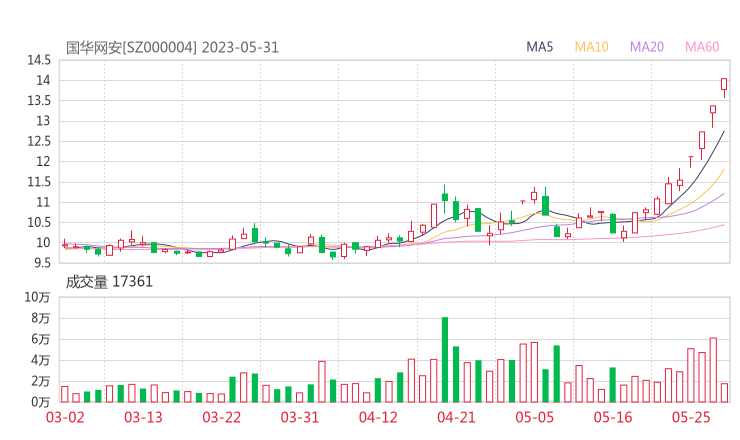Click the 0万 volume axis label

(x=41, y=402)
